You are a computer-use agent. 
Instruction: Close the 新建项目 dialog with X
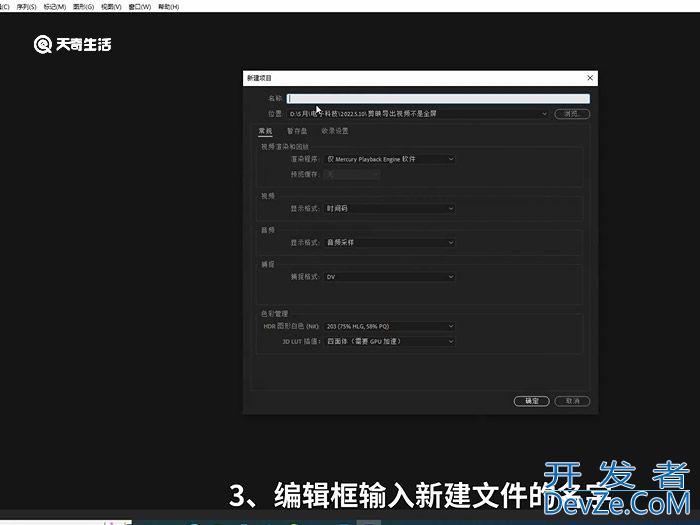(590, 78)
